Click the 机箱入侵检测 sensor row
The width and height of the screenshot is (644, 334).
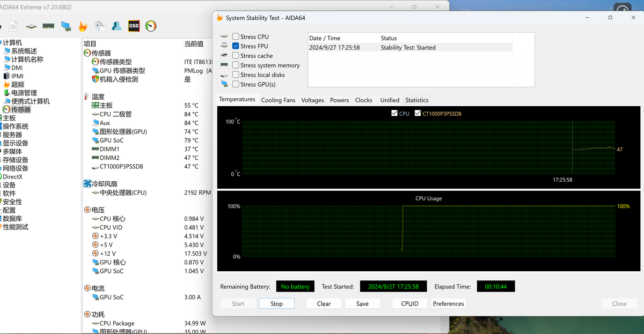(148, 79)
